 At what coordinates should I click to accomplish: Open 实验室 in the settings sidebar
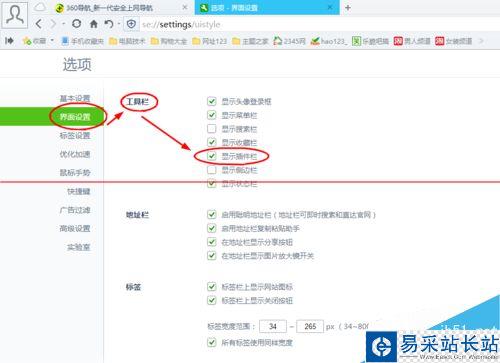click(79, 247)
